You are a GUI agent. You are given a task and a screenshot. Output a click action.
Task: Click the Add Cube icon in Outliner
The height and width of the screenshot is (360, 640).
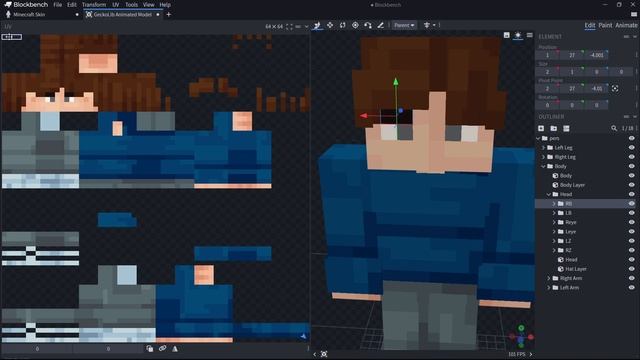coord(541,128)
